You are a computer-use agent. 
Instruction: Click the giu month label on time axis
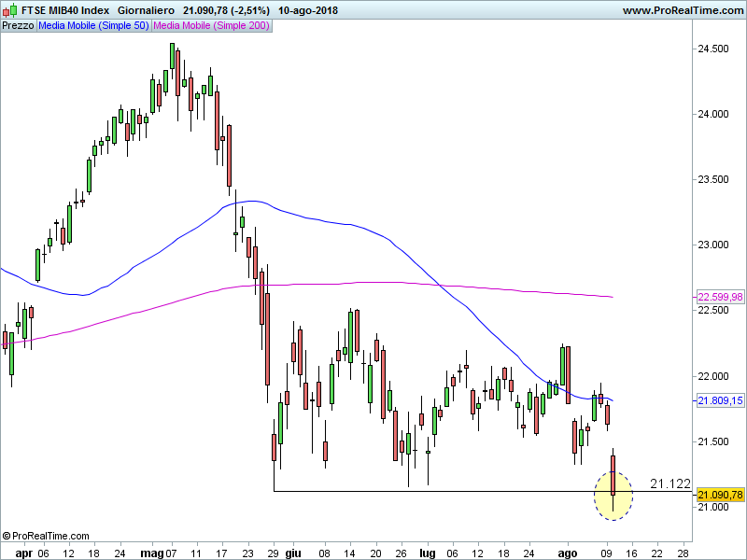click(293, 553)
